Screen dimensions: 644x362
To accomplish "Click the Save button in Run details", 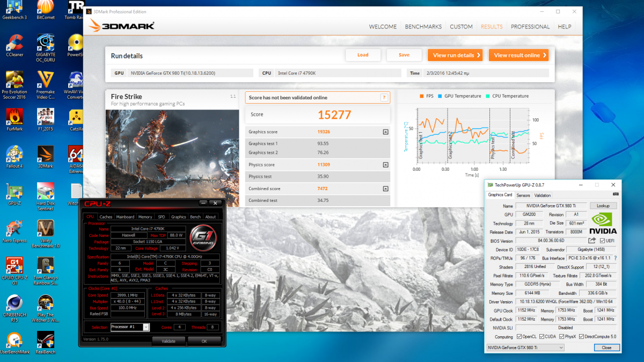I will coord(404,55).
